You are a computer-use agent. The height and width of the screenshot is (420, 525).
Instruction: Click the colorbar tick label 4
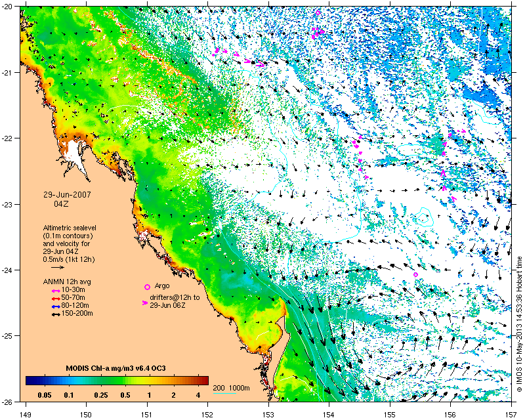pos(198,395)
